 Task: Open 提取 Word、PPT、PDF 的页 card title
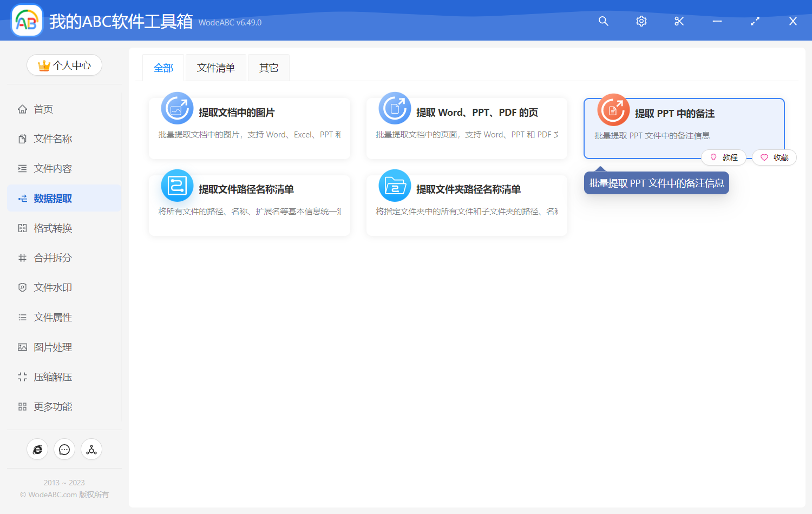[477, 113]
